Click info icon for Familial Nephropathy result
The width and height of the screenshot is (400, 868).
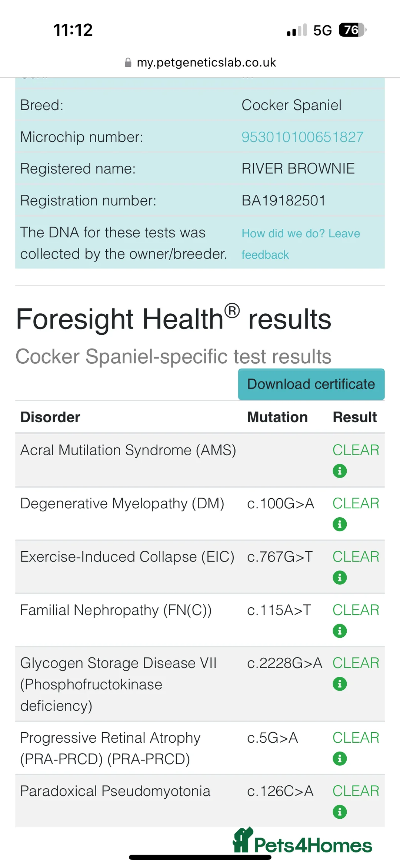(x=340, y=631)
